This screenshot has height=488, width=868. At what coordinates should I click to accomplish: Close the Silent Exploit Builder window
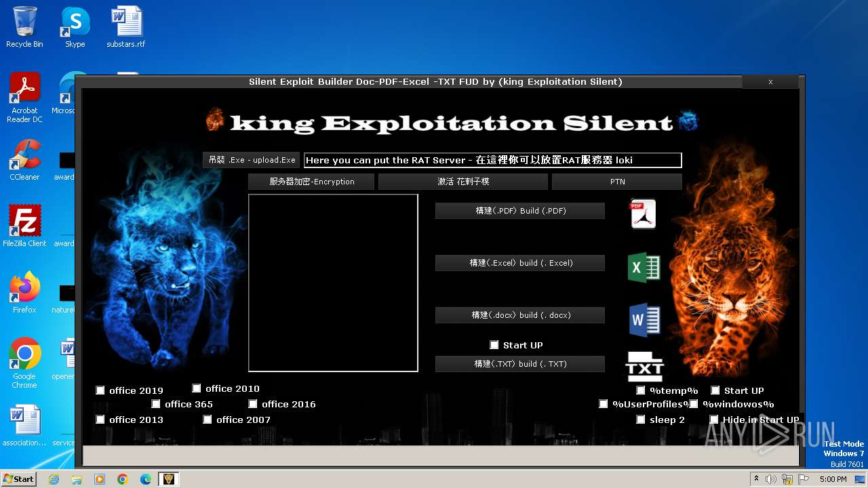(x=770, y=81)
